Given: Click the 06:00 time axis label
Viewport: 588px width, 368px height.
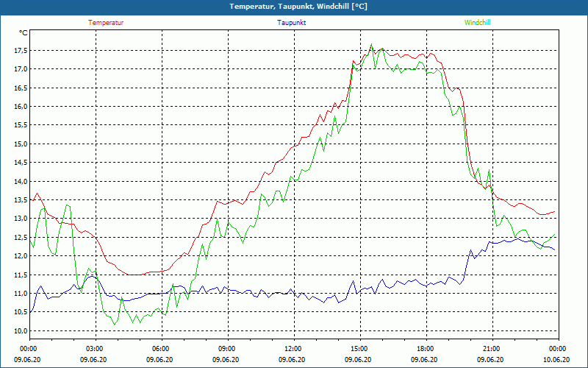Looking at the screenshot, I should click(x=162, y=349).
